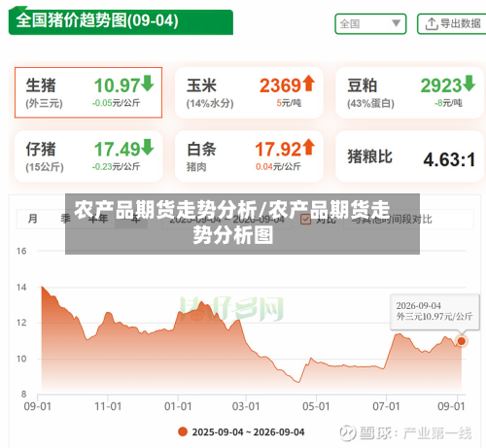Select the 白条 猪肉 price card

[249, 156]
